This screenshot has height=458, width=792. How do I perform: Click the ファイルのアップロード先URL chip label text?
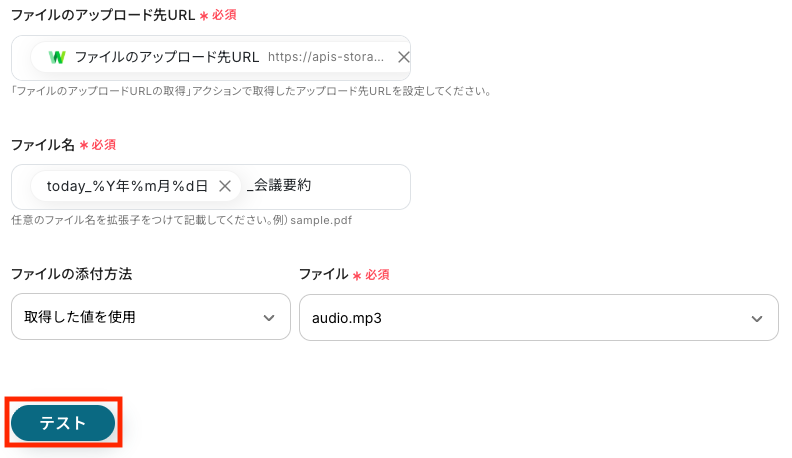pos(167,57)
